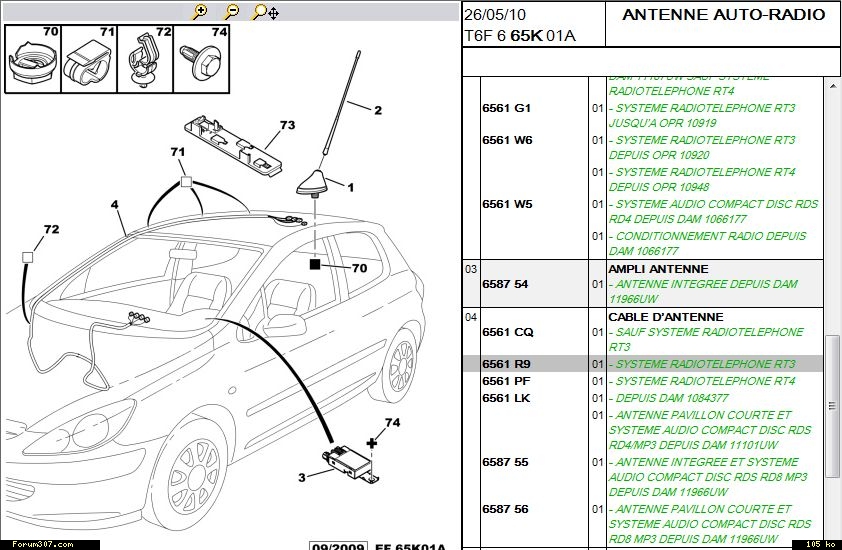Click the white square marker under callout 72
Viewport: 842px width, 550px height.
[28, 257]
